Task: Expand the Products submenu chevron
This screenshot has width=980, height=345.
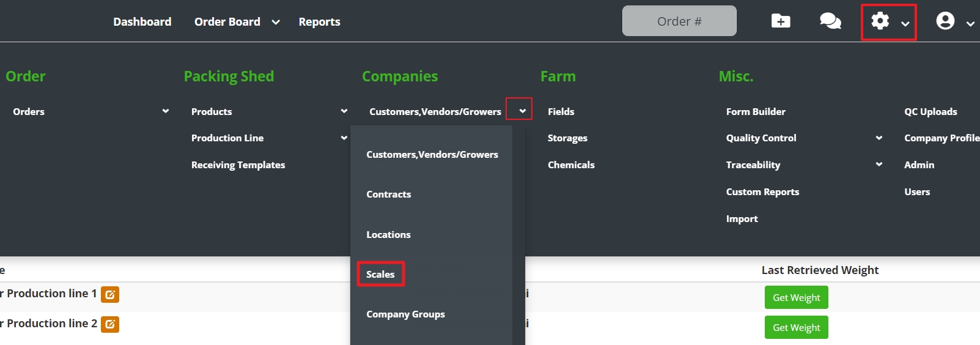Action: coord(344,111)
